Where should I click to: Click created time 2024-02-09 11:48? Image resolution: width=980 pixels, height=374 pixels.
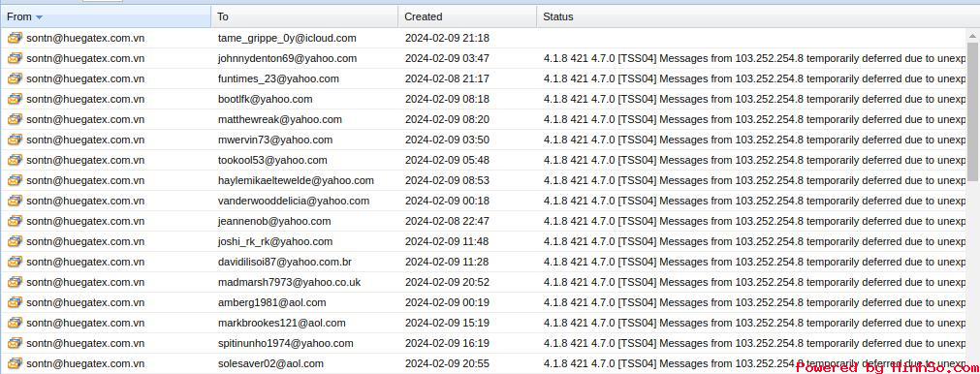coord(447,241)
